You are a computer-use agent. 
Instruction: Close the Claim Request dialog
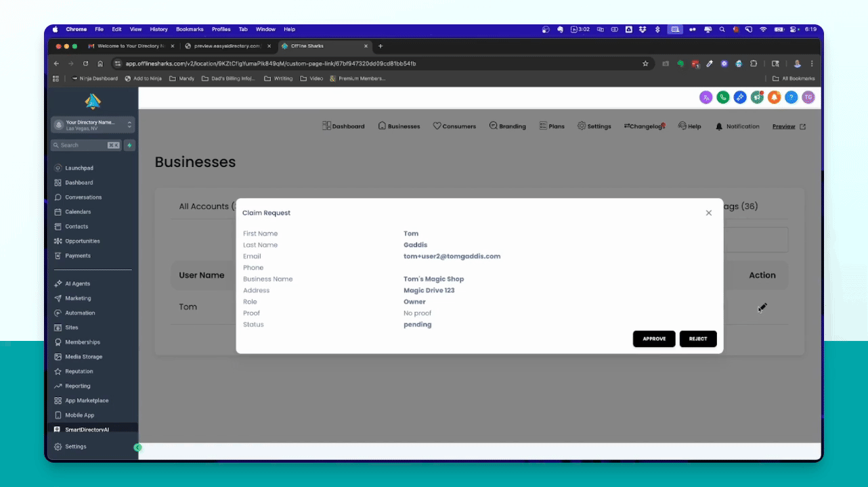[709, 213]
